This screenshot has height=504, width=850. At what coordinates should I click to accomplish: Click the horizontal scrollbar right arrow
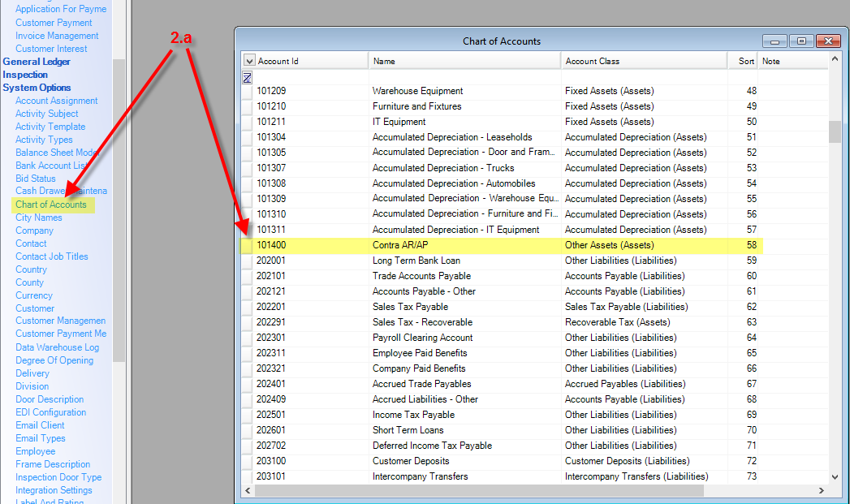click(822, 491)
